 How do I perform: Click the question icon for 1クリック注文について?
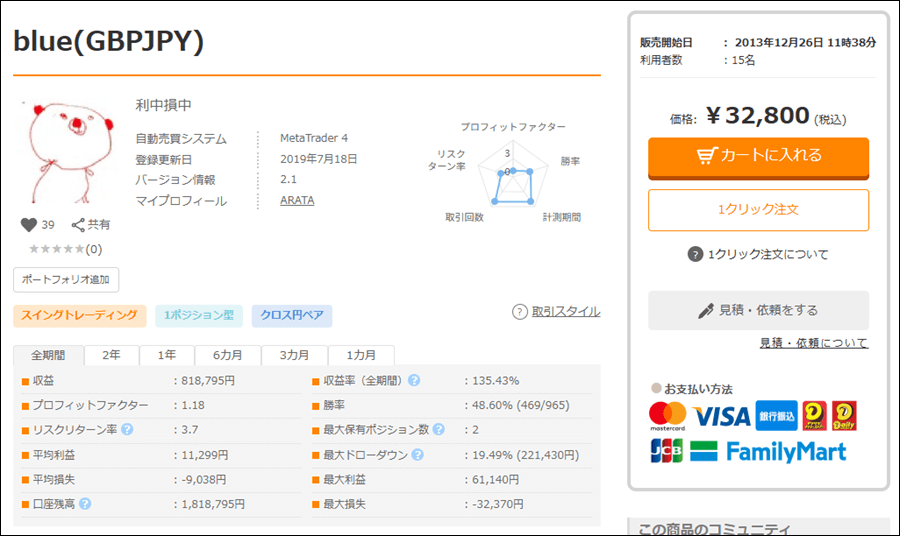point(695,254)
